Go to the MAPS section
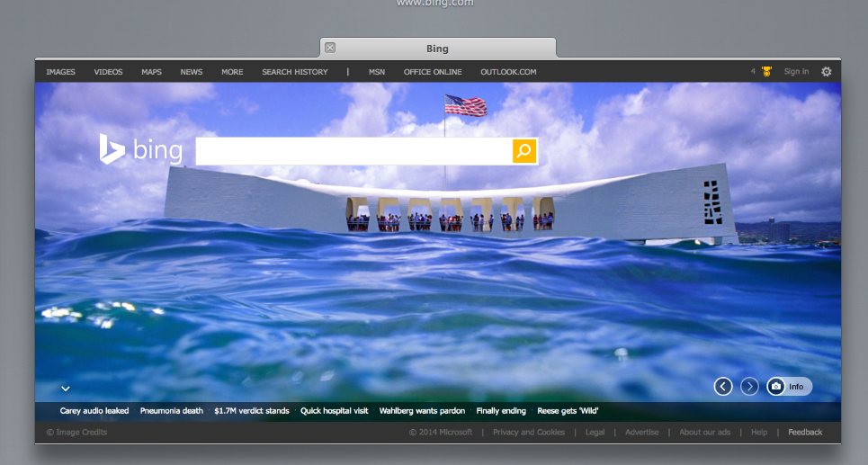 [151, 72]
